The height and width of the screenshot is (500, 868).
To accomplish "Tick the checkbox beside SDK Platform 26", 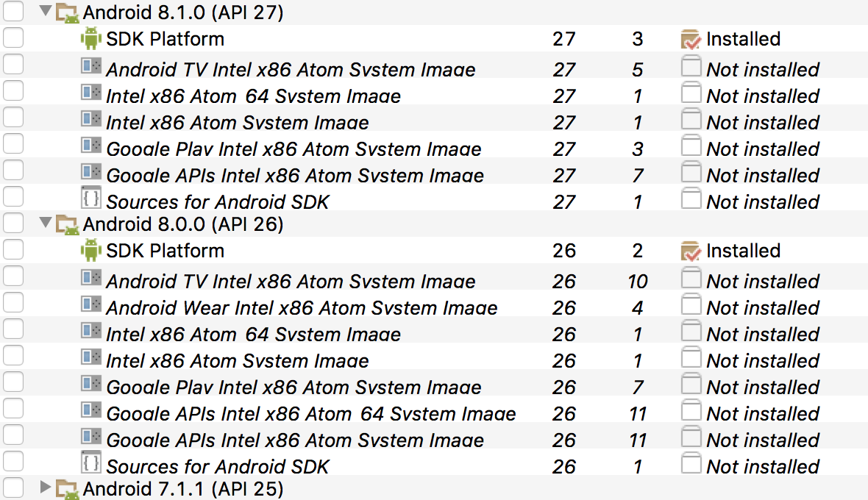I will [13, 250].
